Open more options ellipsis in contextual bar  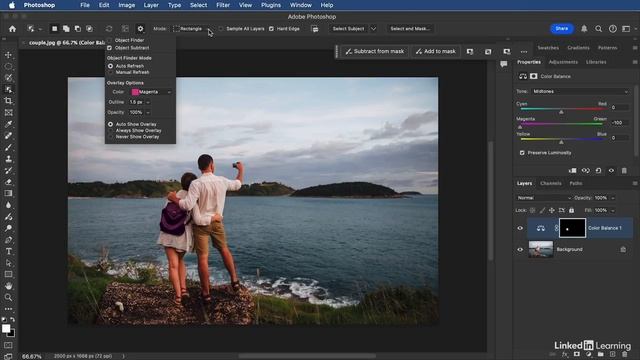[524, 51]
